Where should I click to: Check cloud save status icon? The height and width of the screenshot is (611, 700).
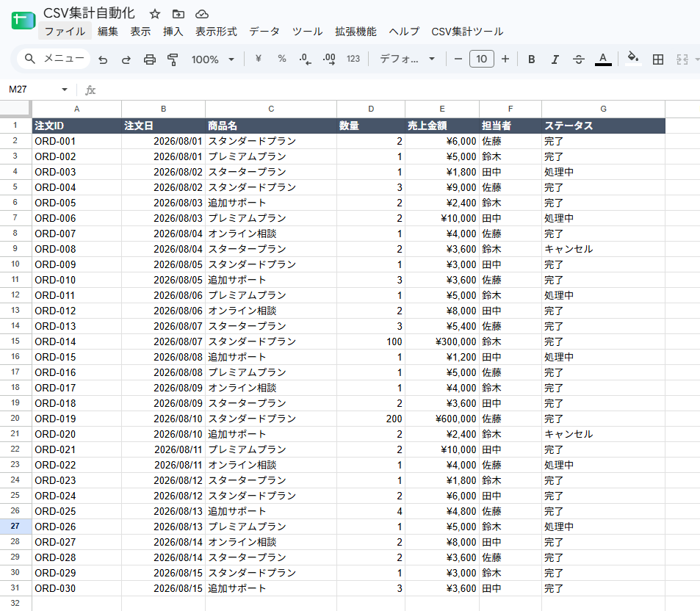click(x=202, y=14)
